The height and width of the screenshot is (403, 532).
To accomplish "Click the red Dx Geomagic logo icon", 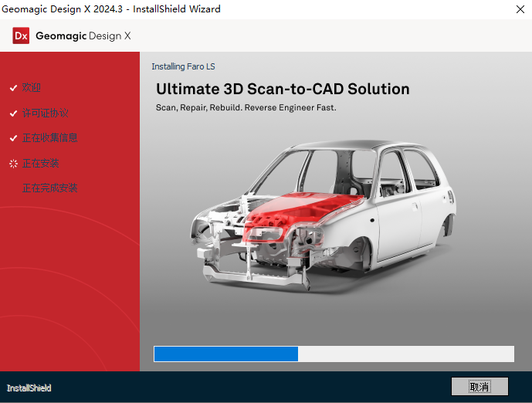I will coord(21,36).
